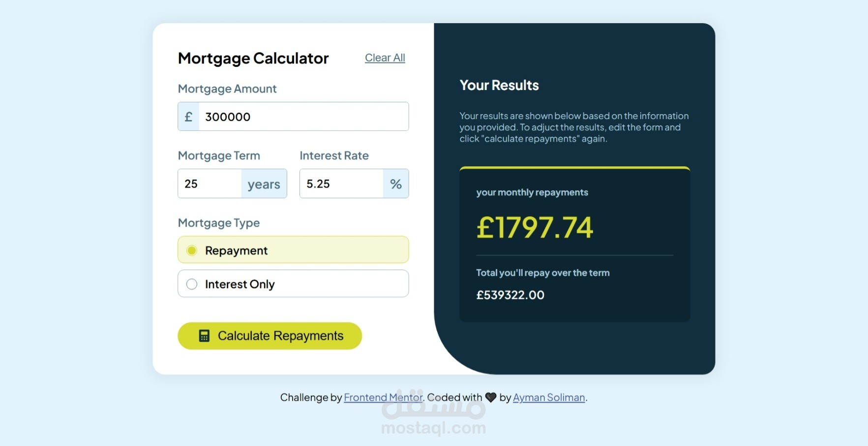The width and height of the screenshot is (868, 446).
Task: Click the £539322.00 total repayment amount
Action: (510, 295)
